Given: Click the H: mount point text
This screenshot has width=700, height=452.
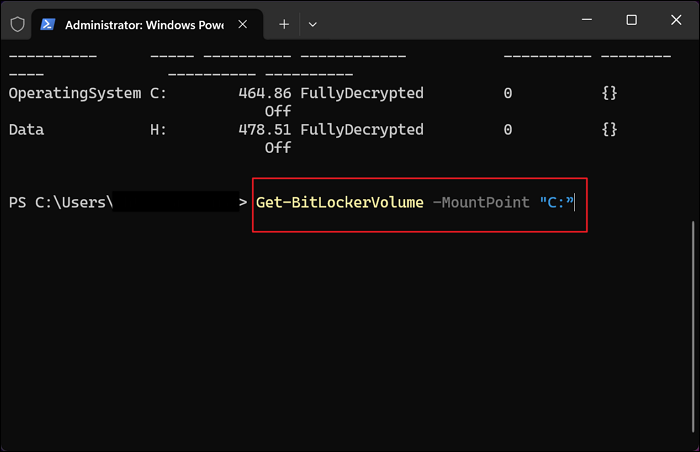Looking at the screenshot, I should pyautogui.click(x=159, y=130).
